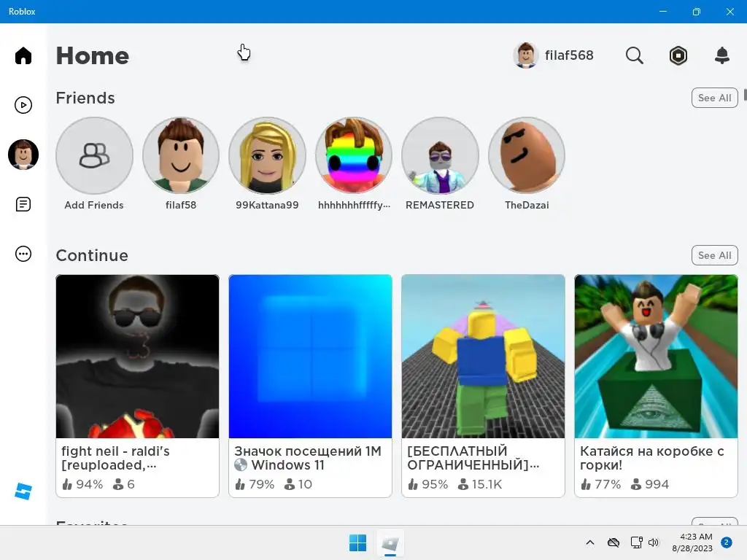
Task: Open the taskbar clock and date
Action: point(692,542)
